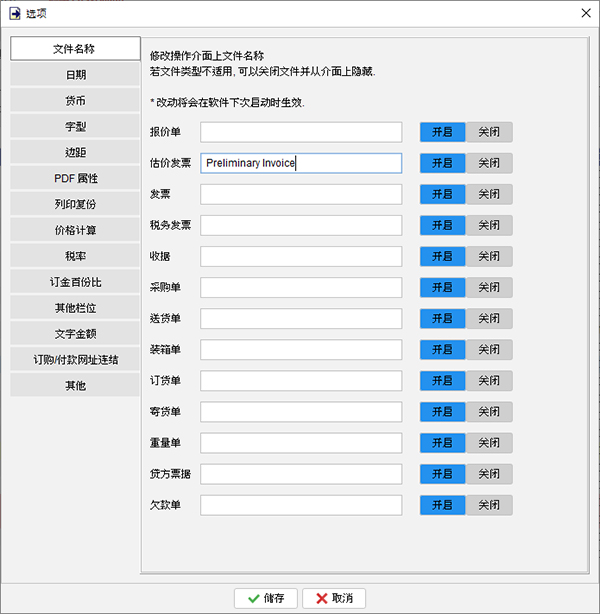Open the 价格计算 tab
Image resolution: width=600 pixels, height=614 pixels.
click(75, 230)
